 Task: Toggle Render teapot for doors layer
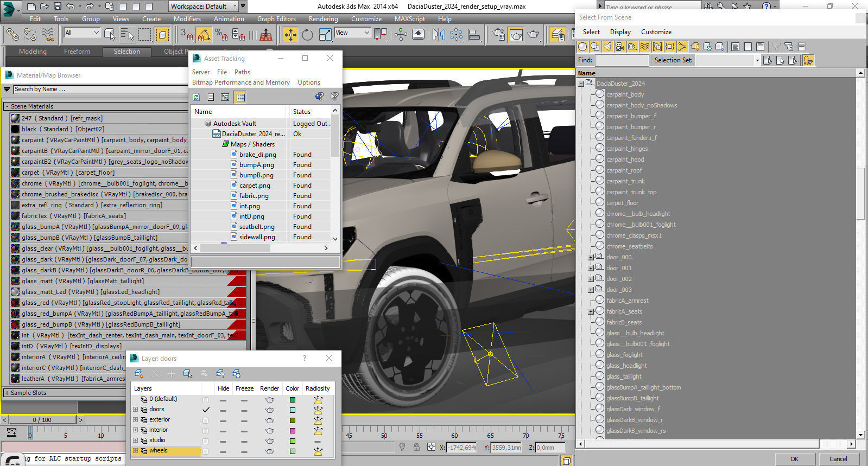click(x=270, y=410)
